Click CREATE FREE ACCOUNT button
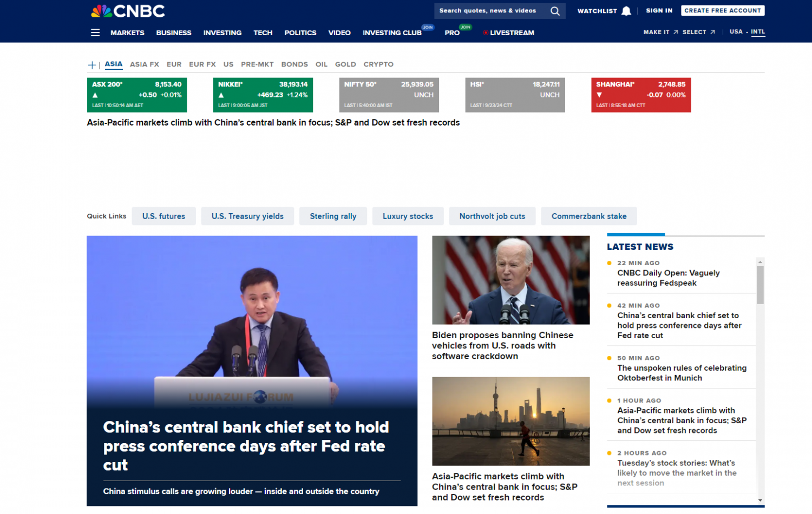Screen dimensions: 812x514 (723, 10)
